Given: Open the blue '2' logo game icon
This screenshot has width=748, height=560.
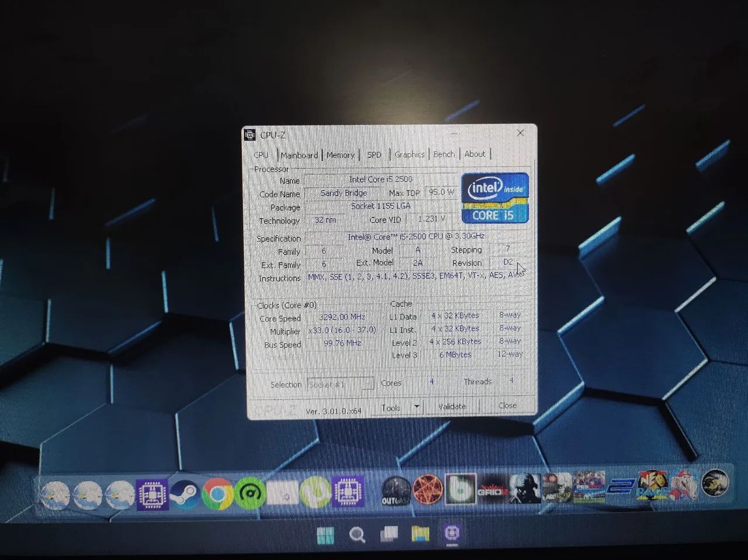Looking at the screenshot, I should [621, 486].
